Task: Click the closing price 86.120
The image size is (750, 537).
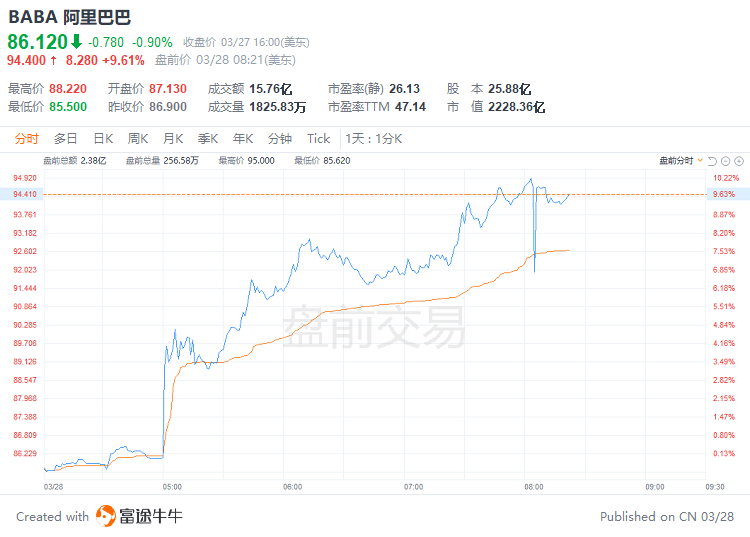Action: [x=37, y=42]
